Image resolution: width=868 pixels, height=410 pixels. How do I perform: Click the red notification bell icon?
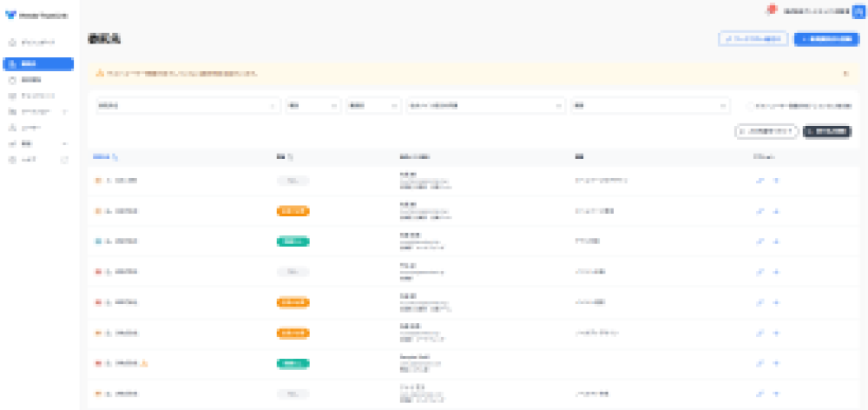(x=770, y=10)
